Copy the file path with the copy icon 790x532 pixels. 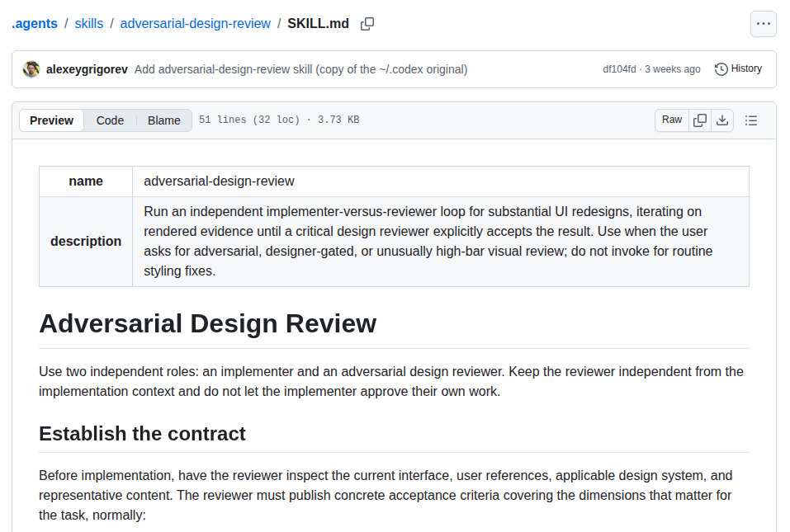(x=367, y=24)
